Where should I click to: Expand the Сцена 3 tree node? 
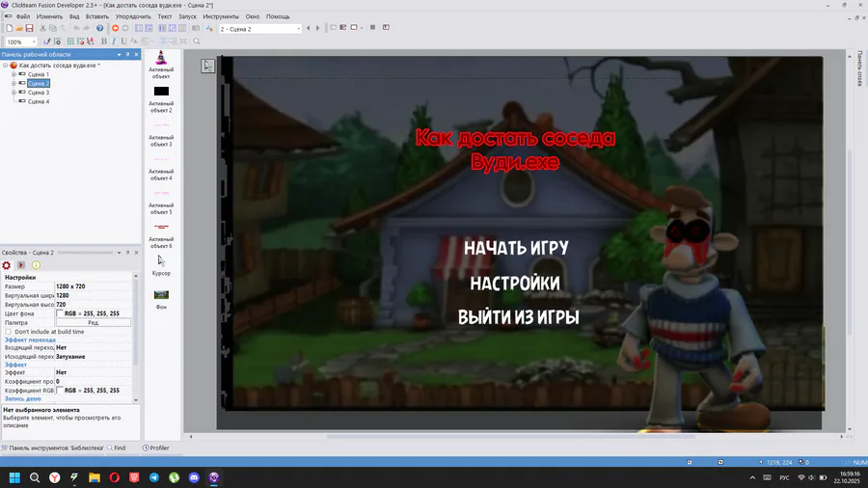pos(14,93)
